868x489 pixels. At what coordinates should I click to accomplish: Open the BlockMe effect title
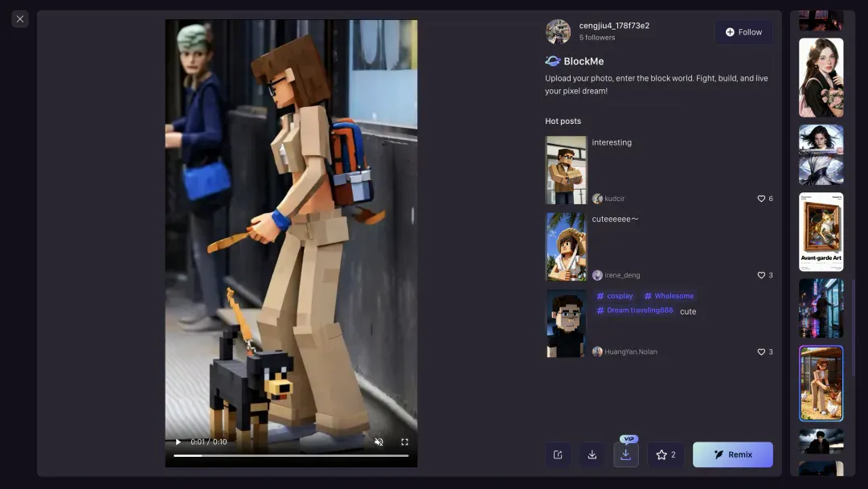583,61
